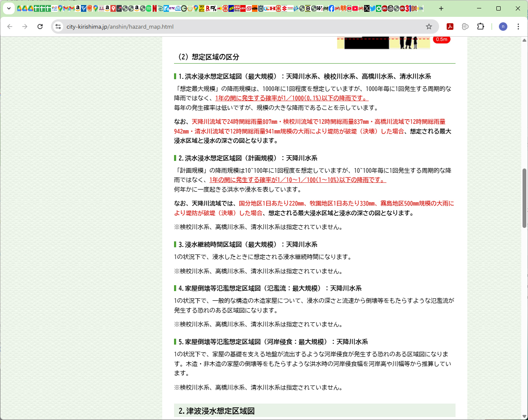
Task: Click the red "0.5m" label on image
Action: click(x=442, y=40)
